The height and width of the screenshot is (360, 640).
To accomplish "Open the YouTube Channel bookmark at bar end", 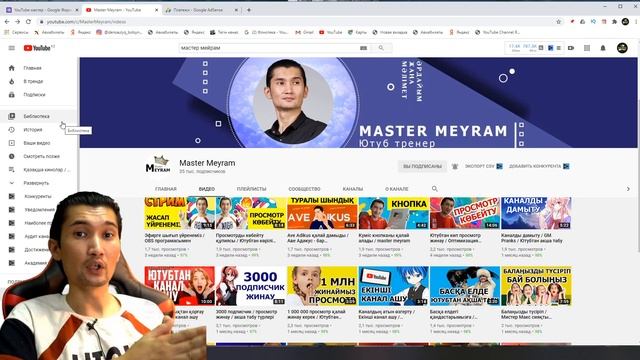I will coord(498,32).
